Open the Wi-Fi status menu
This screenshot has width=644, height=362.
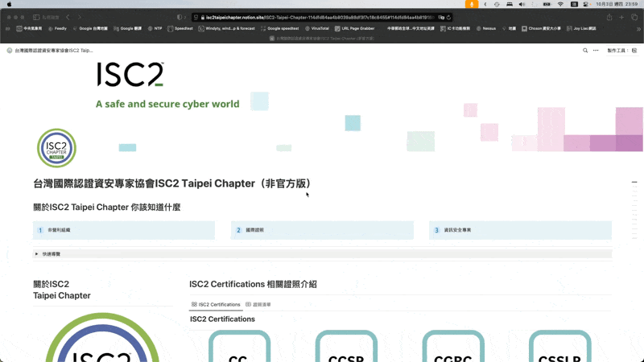pyautogui.click(x=560, y=4)
